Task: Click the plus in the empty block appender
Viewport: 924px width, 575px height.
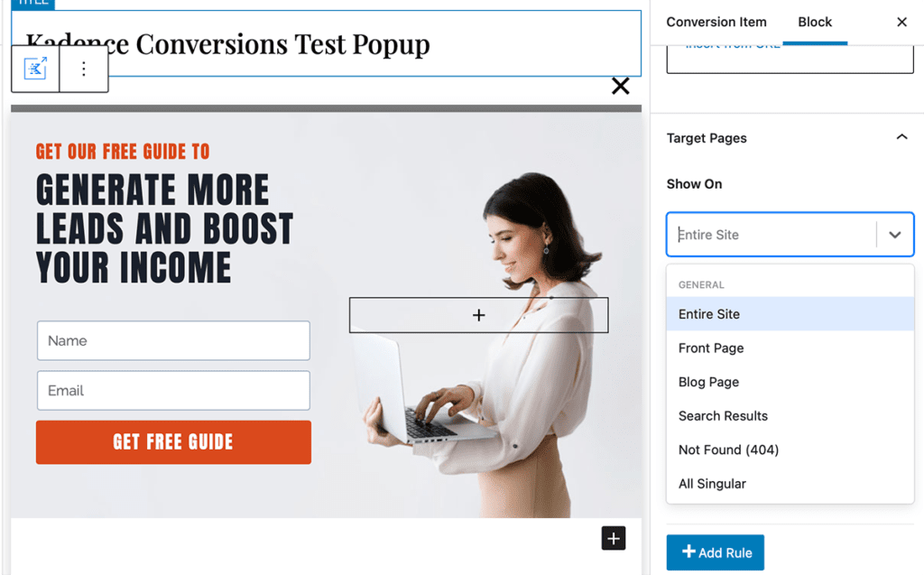Action: pos(478,316)
